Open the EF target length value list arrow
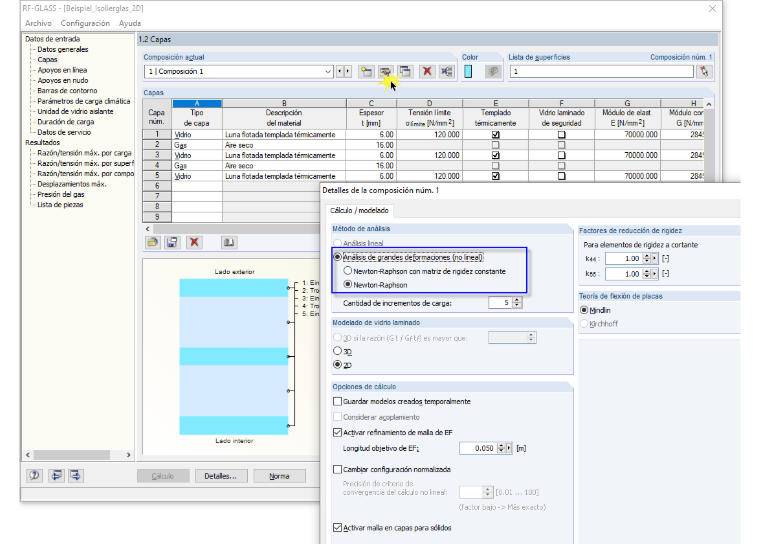This screenshot has width=760, height=544. pos(509,448)
